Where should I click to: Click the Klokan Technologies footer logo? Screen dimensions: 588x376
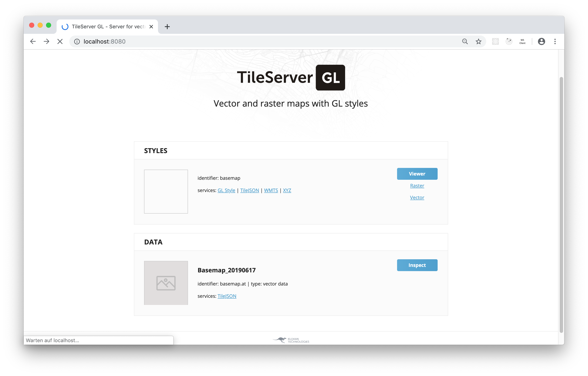pyautogui.click(x=291, y=340)
